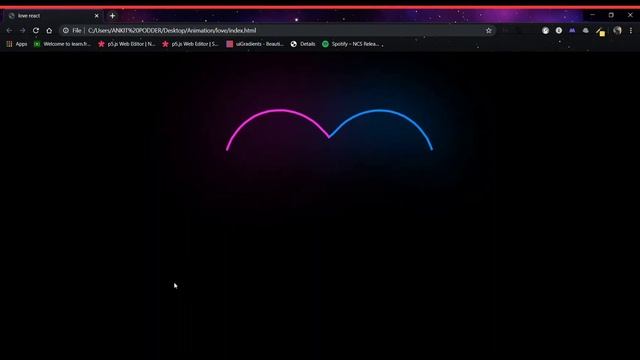Viewport: 640px width, 360px height.
Task: Open 'p5.js Web Editor | S...' bookmark
Action: 191,44
